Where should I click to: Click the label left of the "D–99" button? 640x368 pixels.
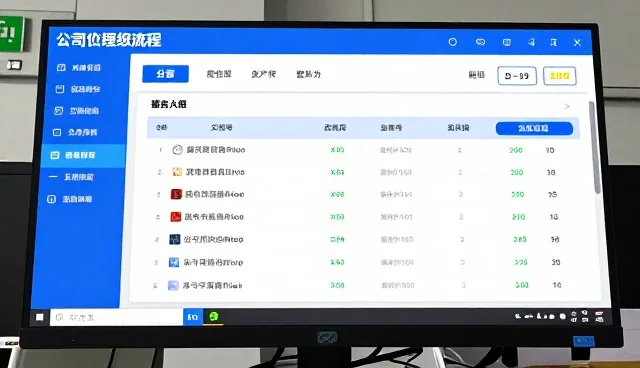click(476, 75)
